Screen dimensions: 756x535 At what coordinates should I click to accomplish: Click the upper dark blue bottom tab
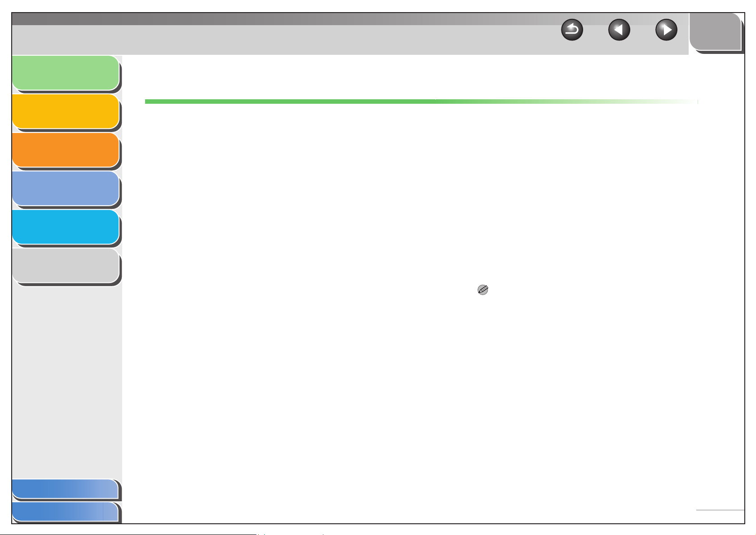65,489
